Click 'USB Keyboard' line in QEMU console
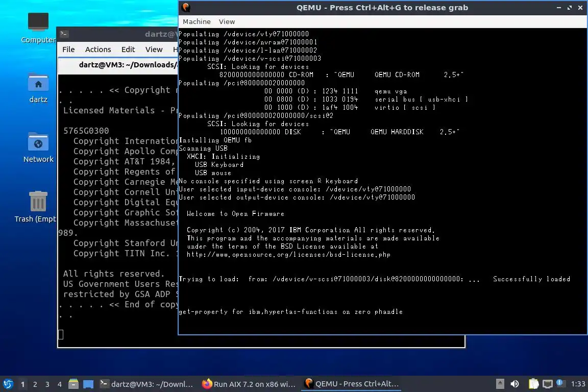The width and height of the screenshot is (588, 392). (x=219, y=165)
